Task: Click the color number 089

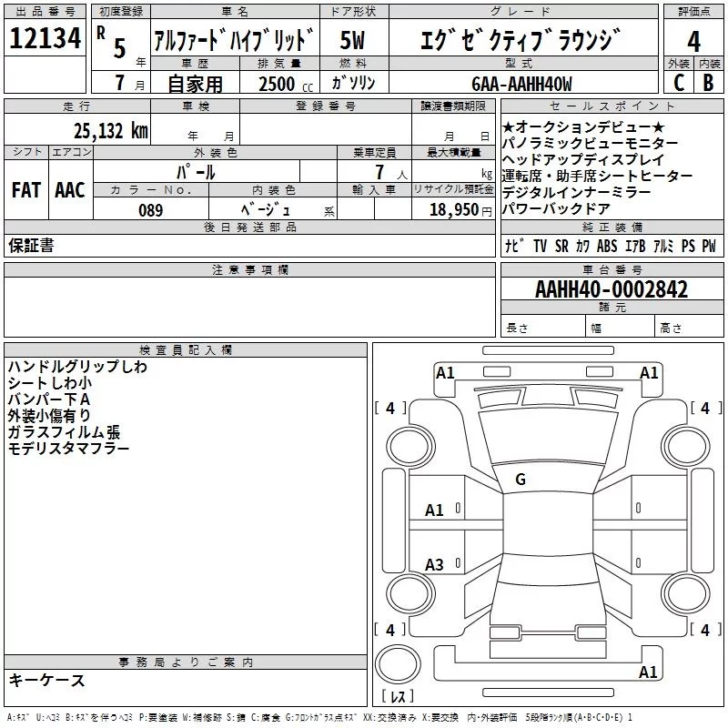Action: 151,210
